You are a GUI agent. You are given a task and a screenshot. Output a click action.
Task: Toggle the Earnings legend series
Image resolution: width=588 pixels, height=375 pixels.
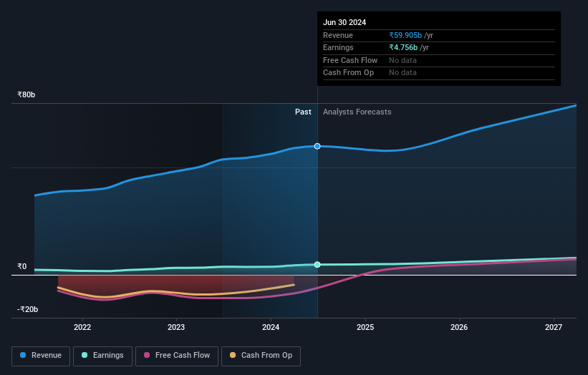point(102,356)
